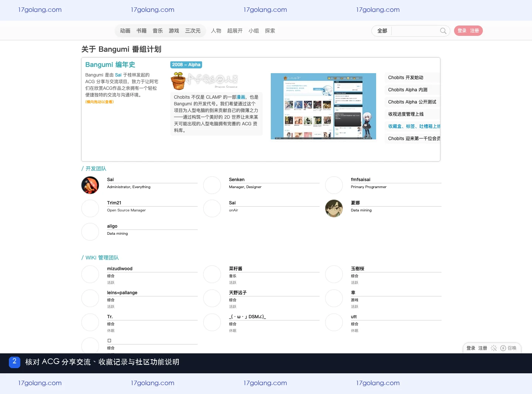This screenshot has height=394, width=532.
Task: Open fmfsaisai's profile name
Action: [x=361, y=180]
